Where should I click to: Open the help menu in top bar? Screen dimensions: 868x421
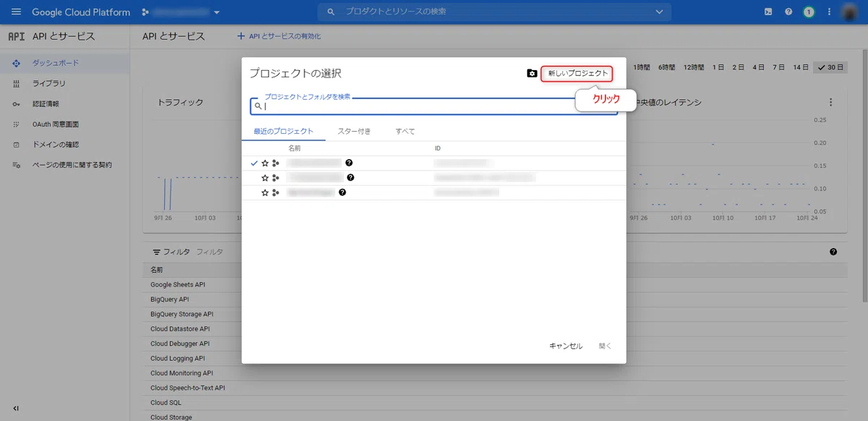click(x=788, y=12)
